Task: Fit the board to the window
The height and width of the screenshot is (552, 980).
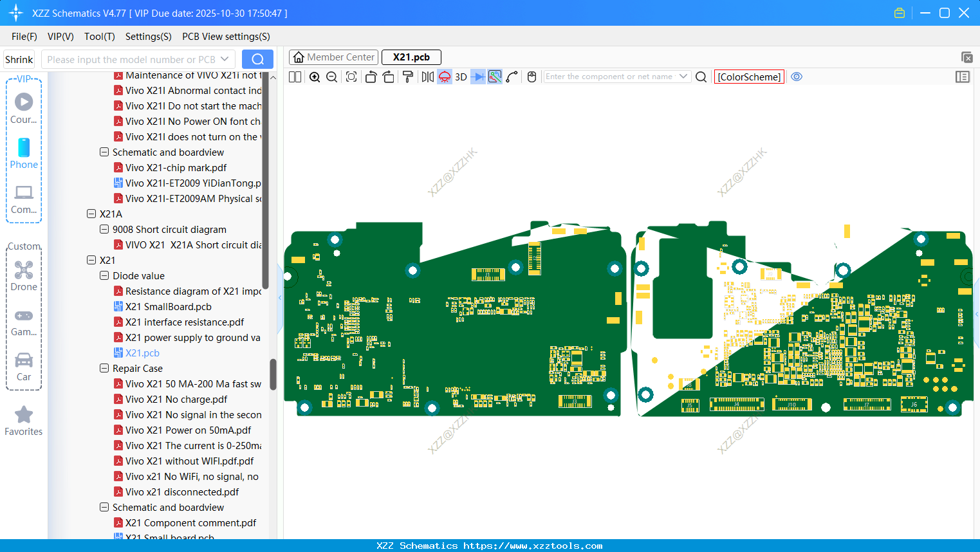Action: pyautogui.click(x=351, y=77)
